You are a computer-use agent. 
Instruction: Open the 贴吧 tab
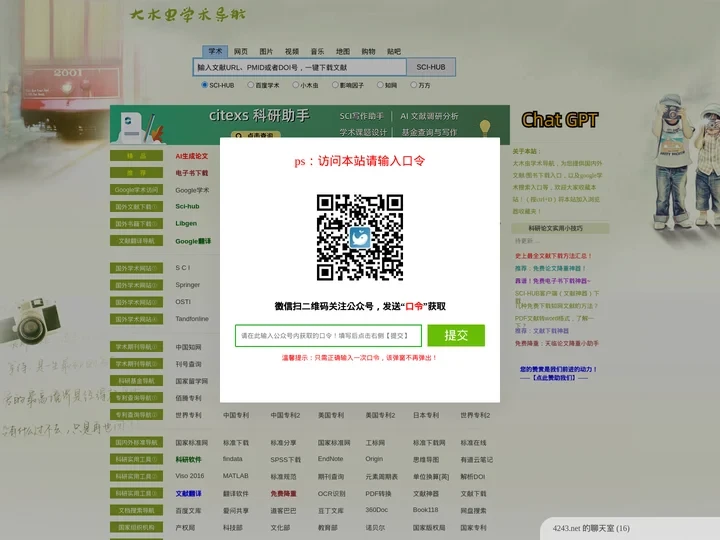(x=394, y=51)
